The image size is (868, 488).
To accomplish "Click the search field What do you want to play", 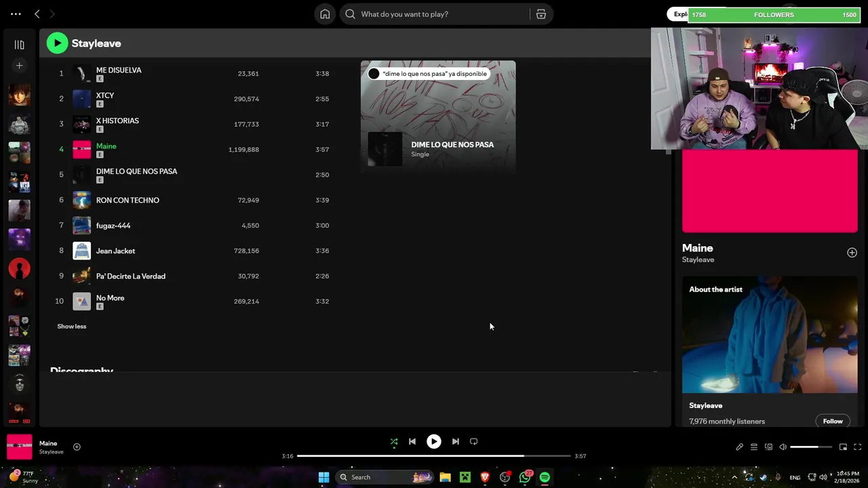I will click(x=434, y=14).
